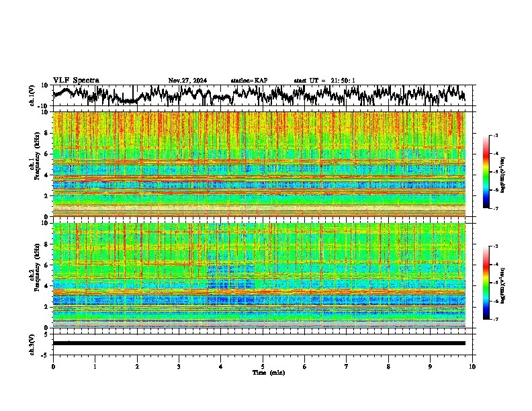
Task: Click the "6" tick on ch.2 frequency axis
Action: [46, 265]
